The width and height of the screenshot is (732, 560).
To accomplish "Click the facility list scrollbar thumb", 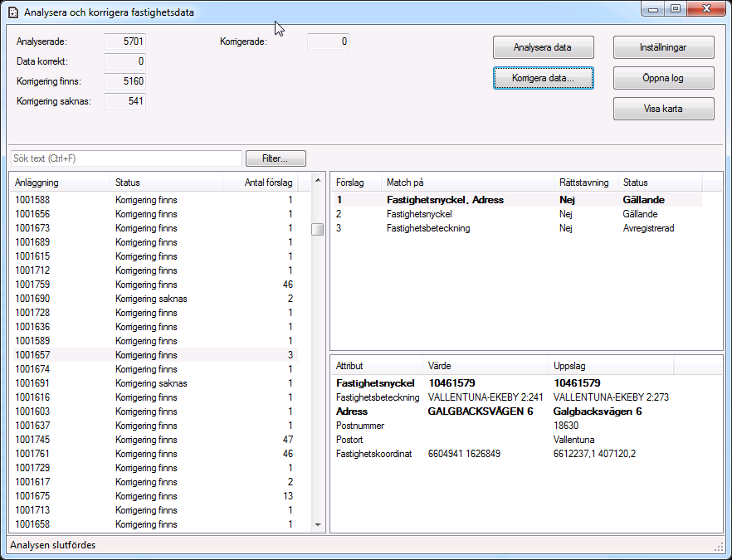I will click(317, 230).
